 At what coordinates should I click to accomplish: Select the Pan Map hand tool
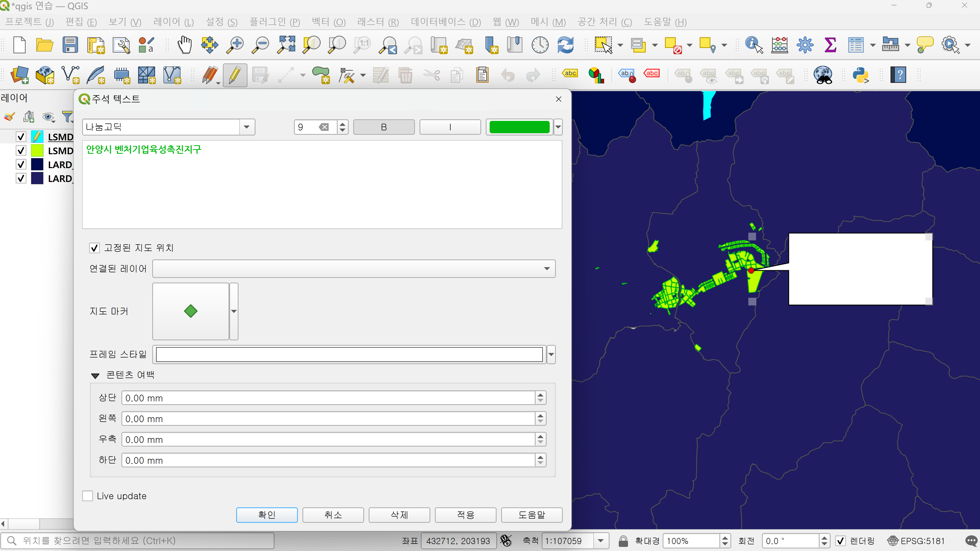click(185, 45)
